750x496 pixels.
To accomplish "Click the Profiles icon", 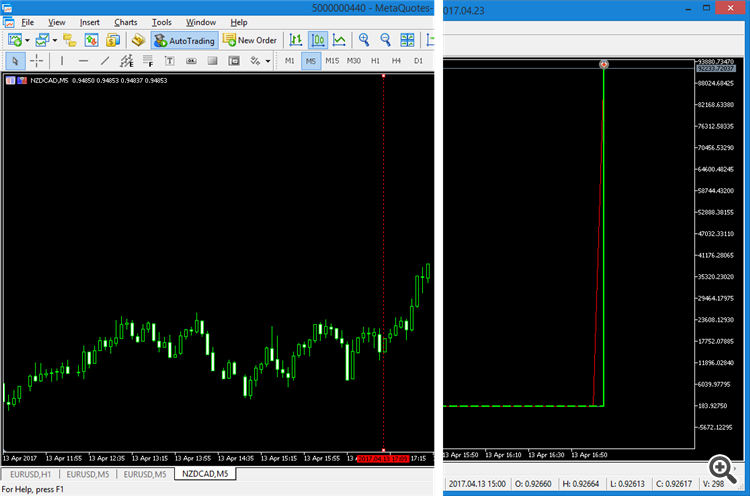I will coord(43,40).
